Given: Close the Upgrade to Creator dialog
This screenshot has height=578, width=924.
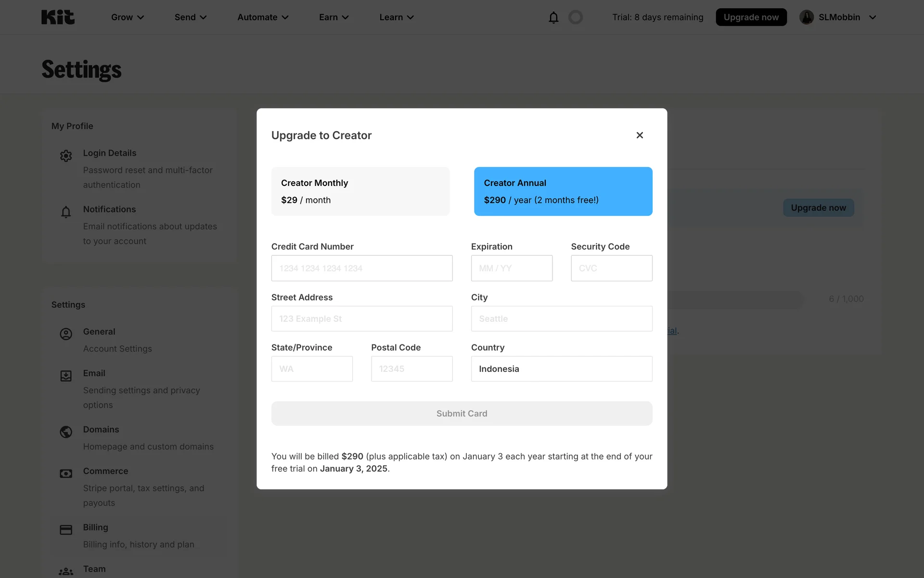Looking at the screenshot, I should (x=640, y=135).
